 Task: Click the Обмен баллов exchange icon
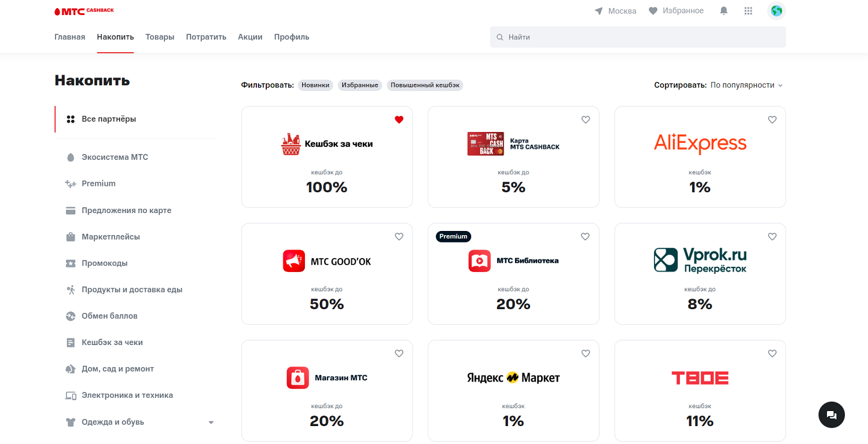(x=71, y=316)
